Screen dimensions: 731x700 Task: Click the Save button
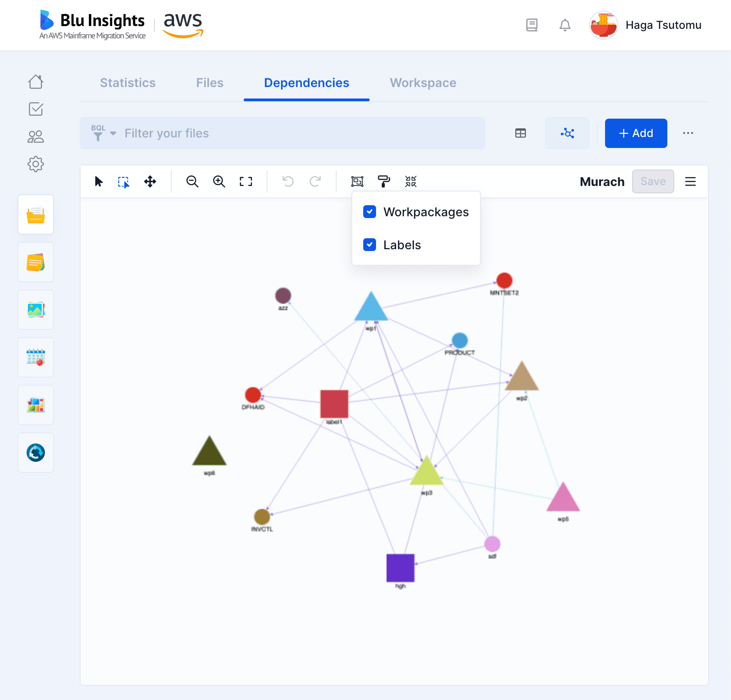[653, 181]
